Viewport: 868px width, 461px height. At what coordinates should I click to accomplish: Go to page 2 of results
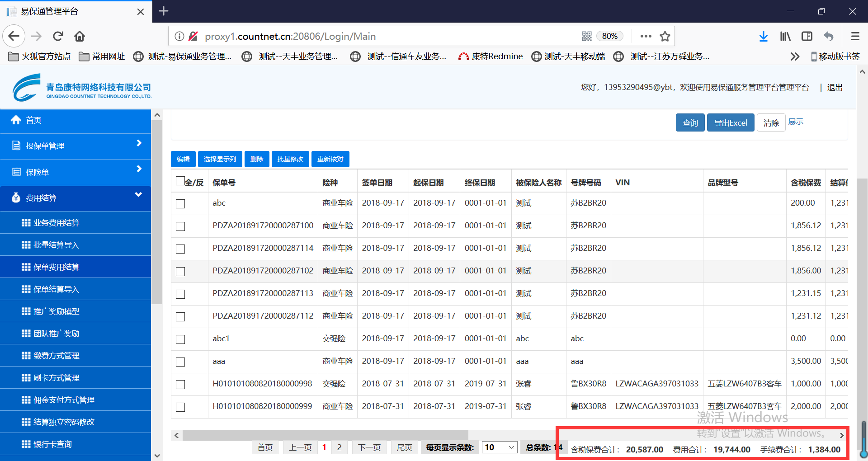point(339,447)
